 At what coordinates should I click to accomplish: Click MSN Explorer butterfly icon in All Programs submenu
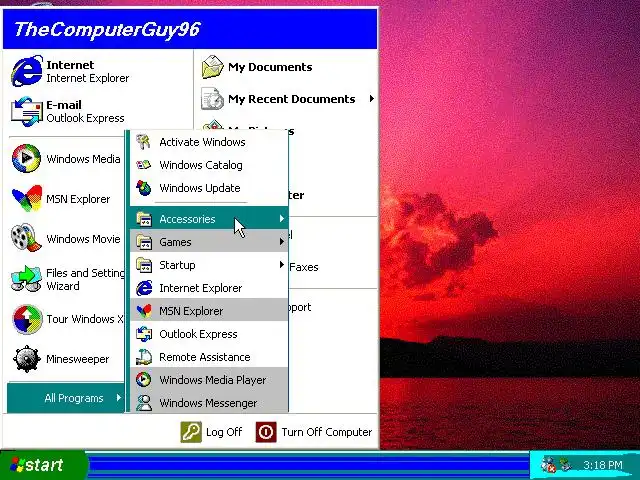[x=144, y=311]
